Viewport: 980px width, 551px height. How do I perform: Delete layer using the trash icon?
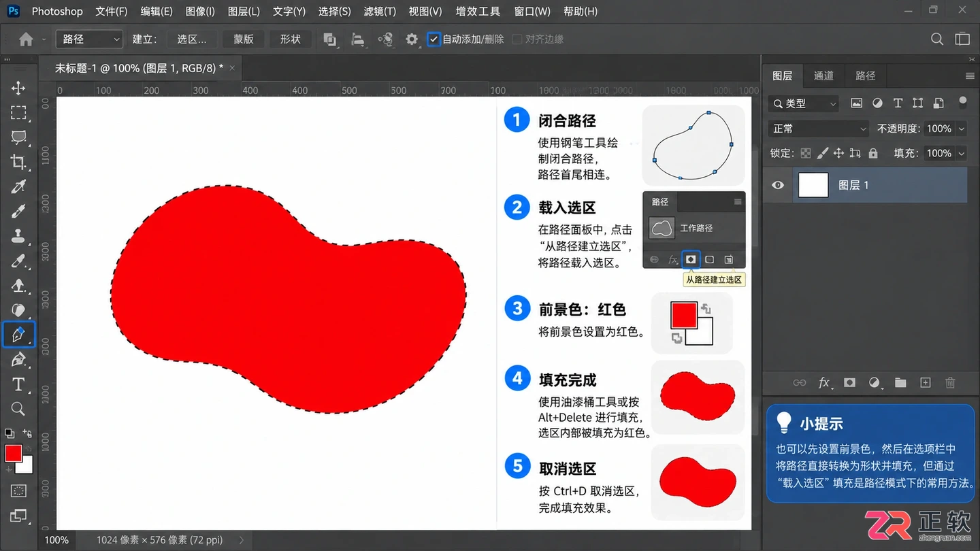click(x=951, y=383)
